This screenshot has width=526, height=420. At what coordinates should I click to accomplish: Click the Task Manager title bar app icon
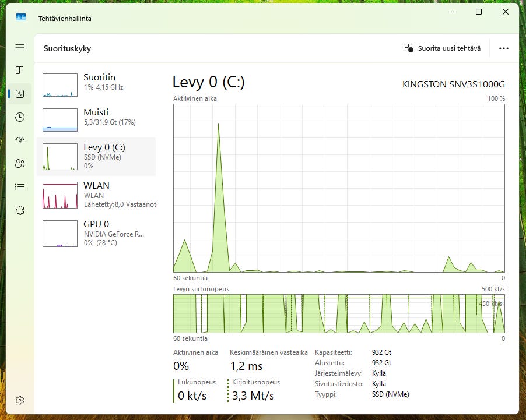(21, 18)
